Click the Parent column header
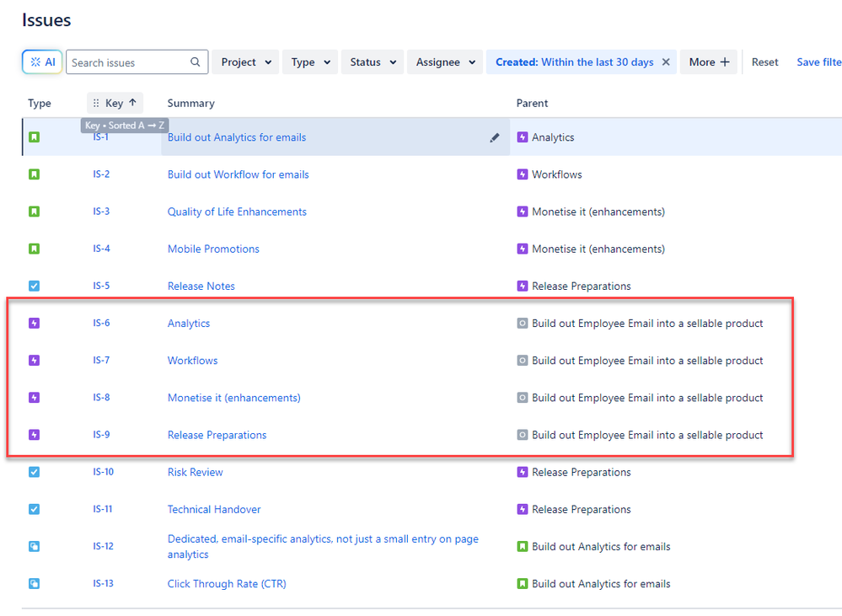842x616 pixels. pos(532,103)
